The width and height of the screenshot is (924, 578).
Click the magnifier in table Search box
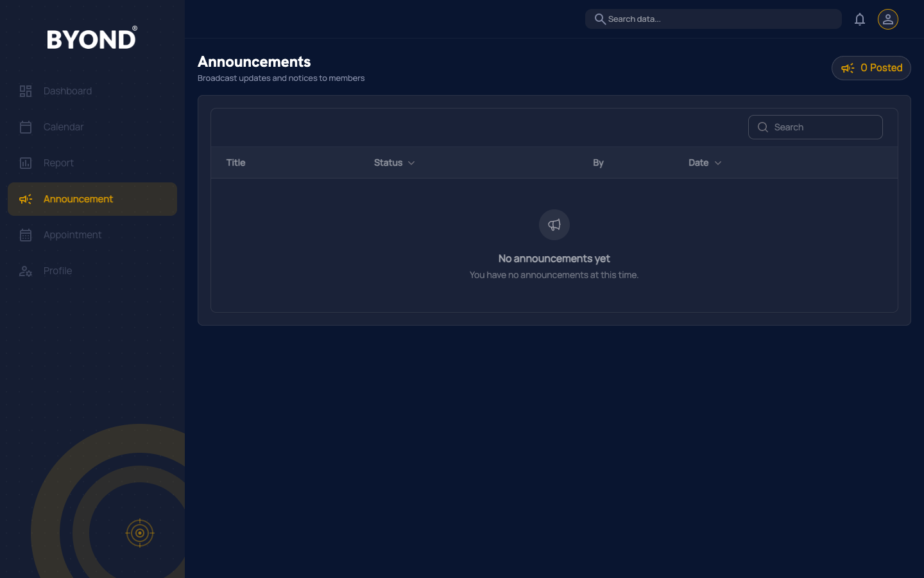tap(763, 127)
